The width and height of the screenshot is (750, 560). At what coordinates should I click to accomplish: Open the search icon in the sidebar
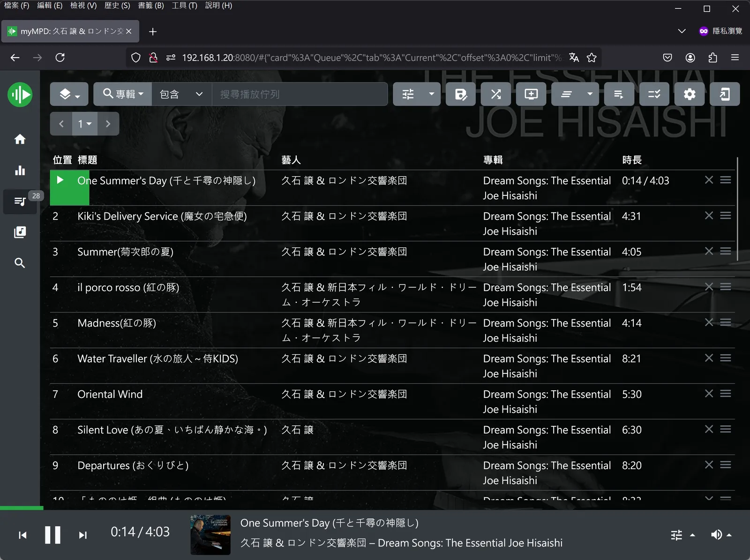pyautogui.click(x=20, y=263)
